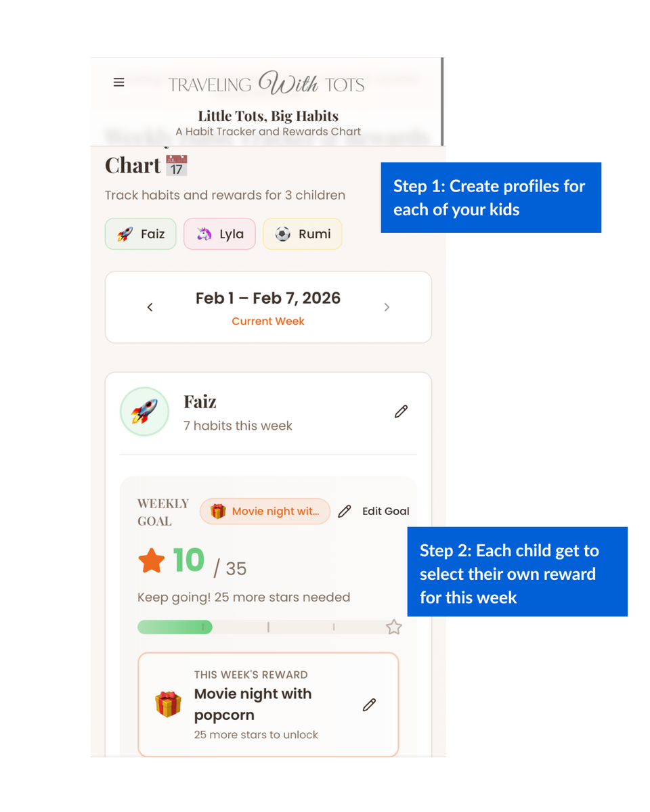Open the hamburger navigation menu
The height and width of the screenshot is (812, 650).
coord(119,82)
